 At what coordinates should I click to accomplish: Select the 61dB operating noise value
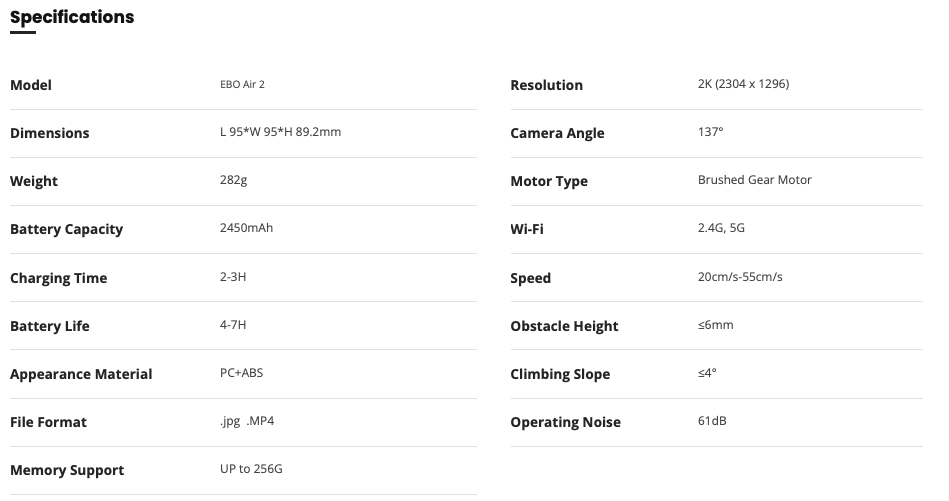(x=712, y=421)
